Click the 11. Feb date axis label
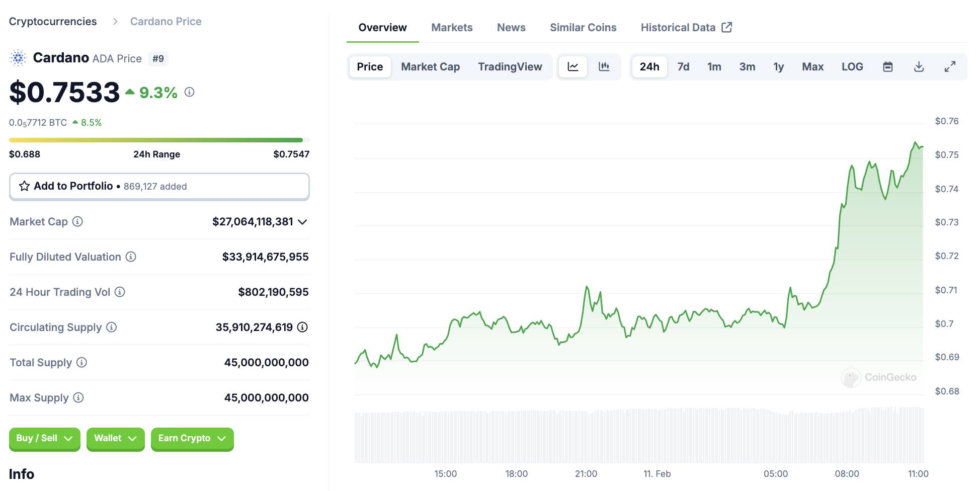The width and height of the screenshot is (980, 491). point(657,473)
